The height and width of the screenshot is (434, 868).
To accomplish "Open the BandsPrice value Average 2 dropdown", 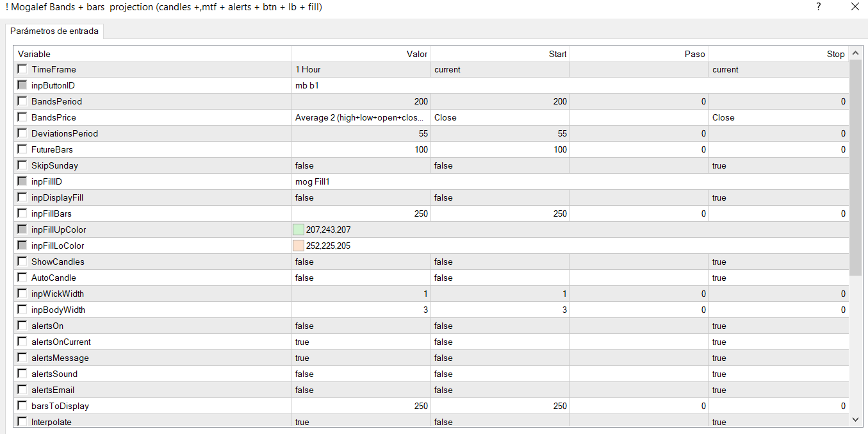I will click(360, 117).
